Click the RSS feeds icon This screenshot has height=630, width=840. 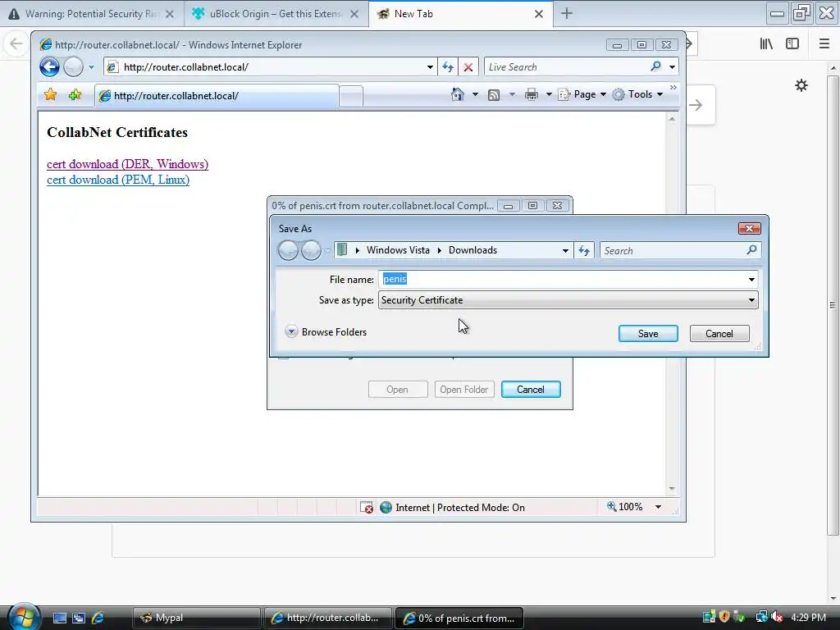(x=494, y=95)
